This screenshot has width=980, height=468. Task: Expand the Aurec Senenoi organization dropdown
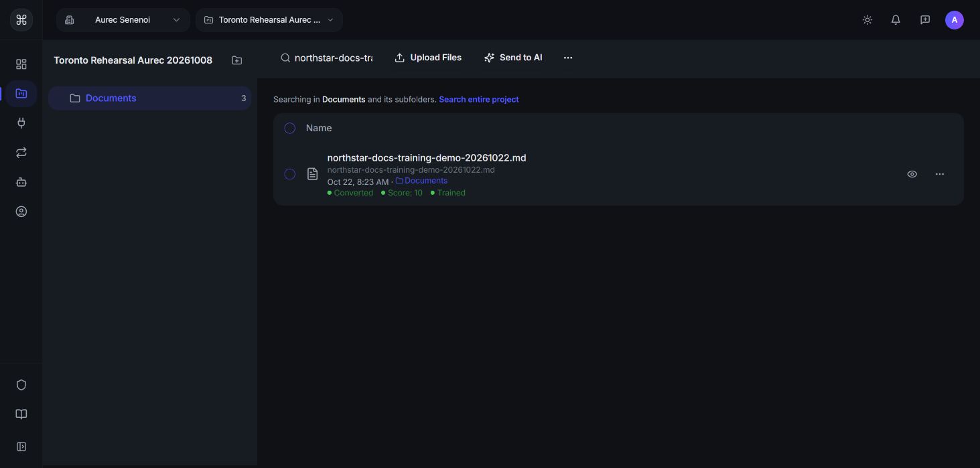tap(123, 20)
